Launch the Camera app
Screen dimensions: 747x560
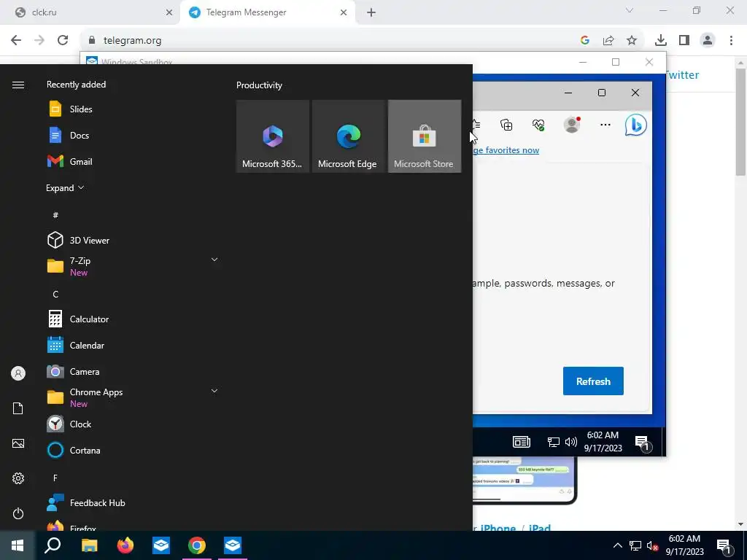(x=133, y=371)
